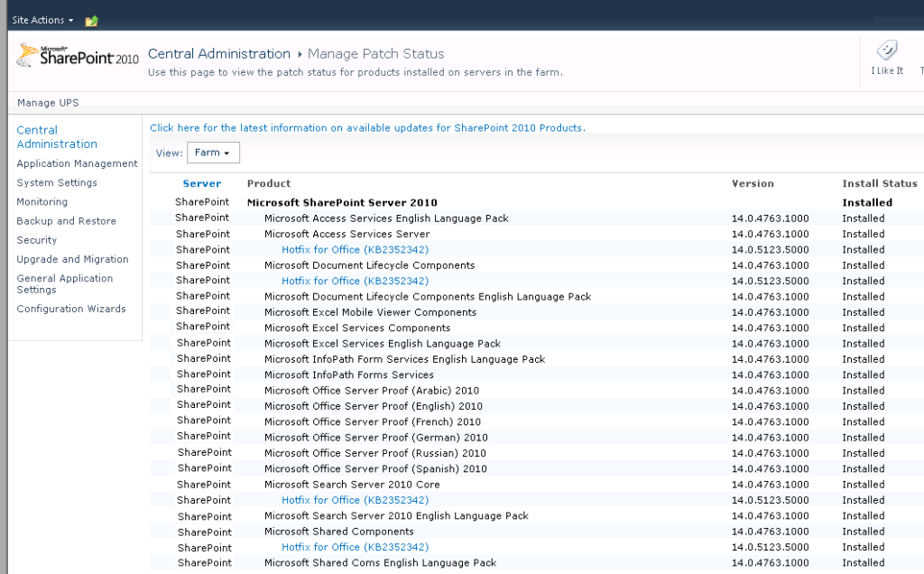Click the navigate-up folder icon in top bar
The height and width of the screenshot is (574, 924).
tap(90, 19)
